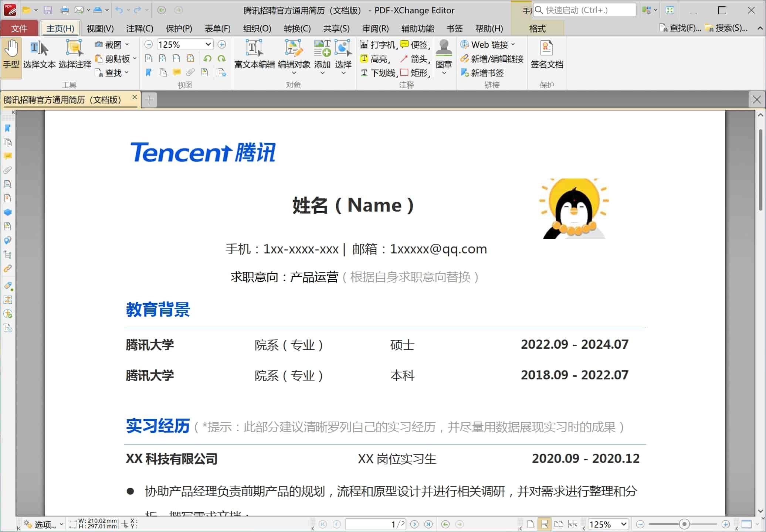Image resolution: width=766 pixels, height=532 pixels.
Task: Open the red File menu
Action: [x=19, y=28]
